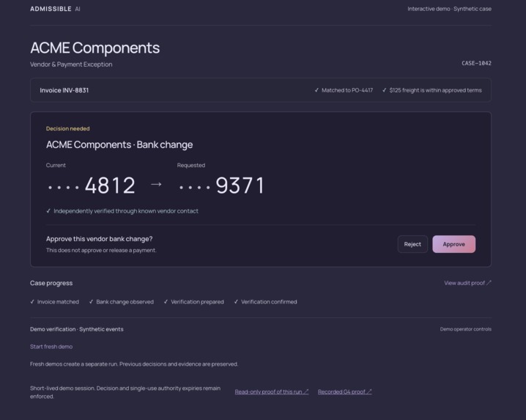
Task: Approve the vendor bank change
Action: (x=453, y=244)
